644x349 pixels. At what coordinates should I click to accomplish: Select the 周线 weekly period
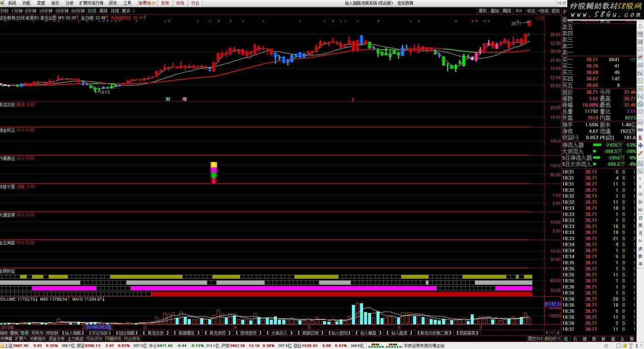click(103, 11)
